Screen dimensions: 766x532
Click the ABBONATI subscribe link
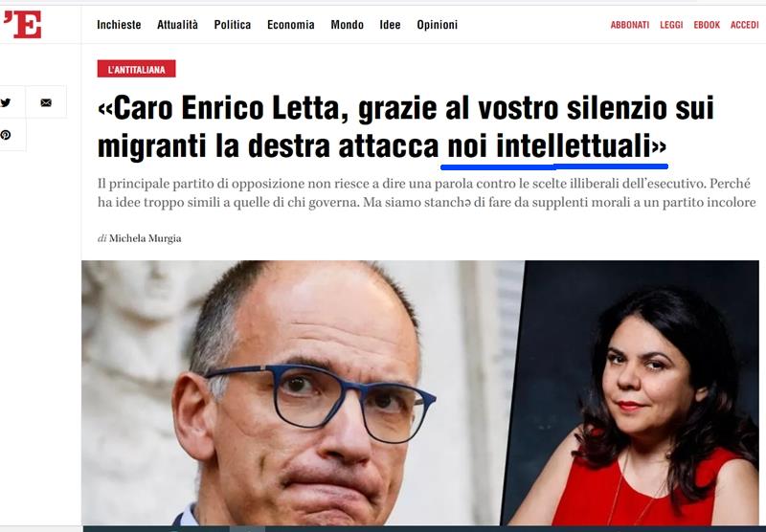[x=630, y=25]
